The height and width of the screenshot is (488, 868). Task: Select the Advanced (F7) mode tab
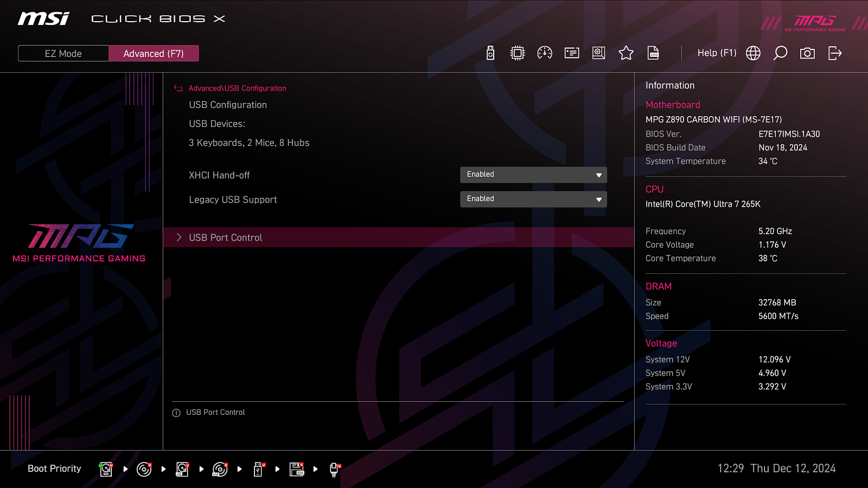154,54
